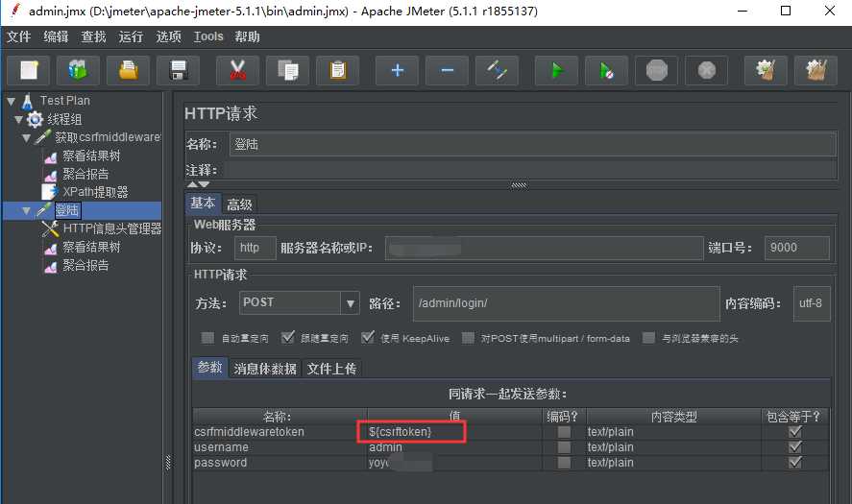Save the test plan with floppy icon

click(x=179, y=71)
